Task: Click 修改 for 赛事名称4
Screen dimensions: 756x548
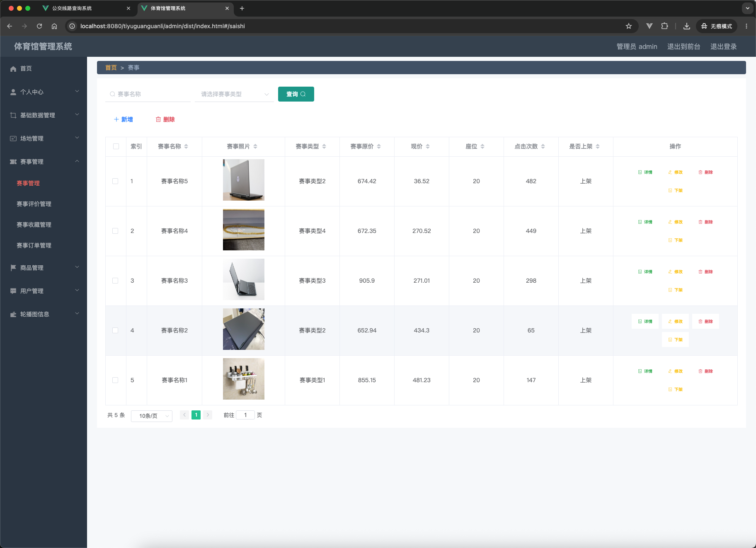Action: [676, 222]
